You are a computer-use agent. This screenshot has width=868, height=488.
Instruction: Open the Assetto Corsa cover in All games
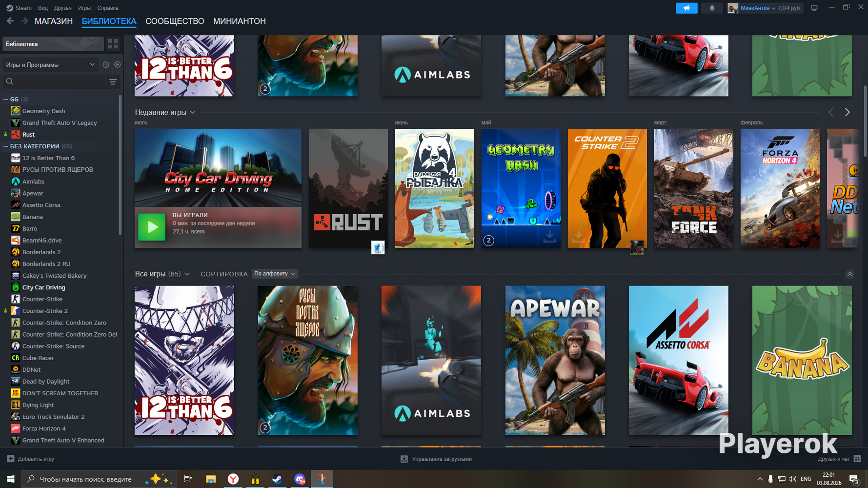pos(679,361)
